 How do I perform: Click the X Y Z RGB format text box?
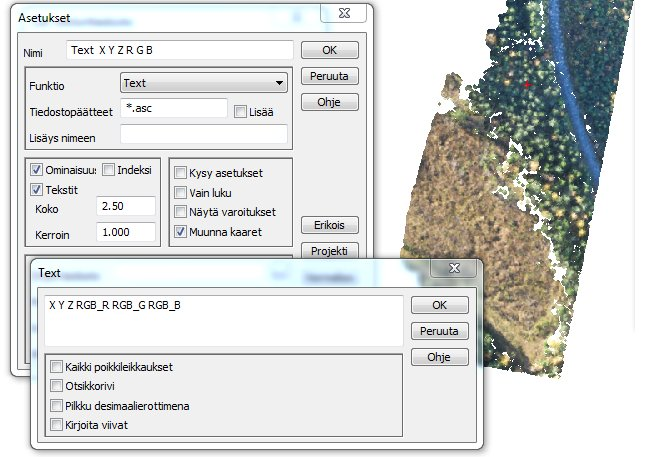click(x=224, y=321)
